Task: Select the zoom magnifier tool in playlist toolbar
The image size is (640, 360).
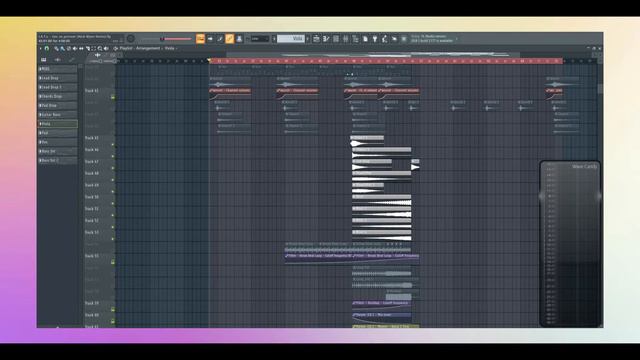Action: point(100,48)
